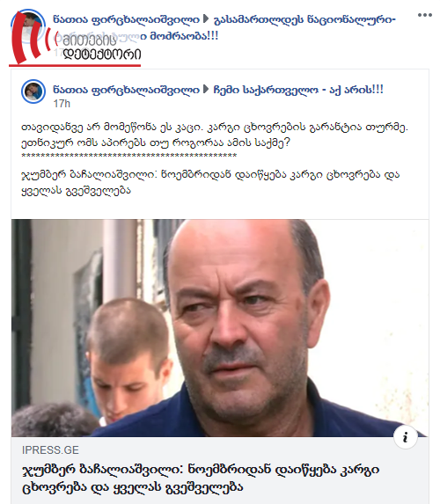Click triangle arrow before 'ჩემი საქართველო' group name
This screenshot has width=440, height=504.
tap(206, 90)
